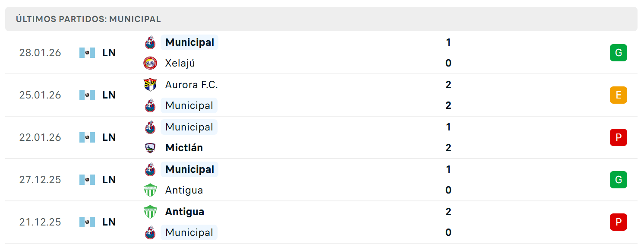Viewport: 644px width, 251px height.
Task: Click red P loss badge for Mictlán match
Action: (618, 137)
